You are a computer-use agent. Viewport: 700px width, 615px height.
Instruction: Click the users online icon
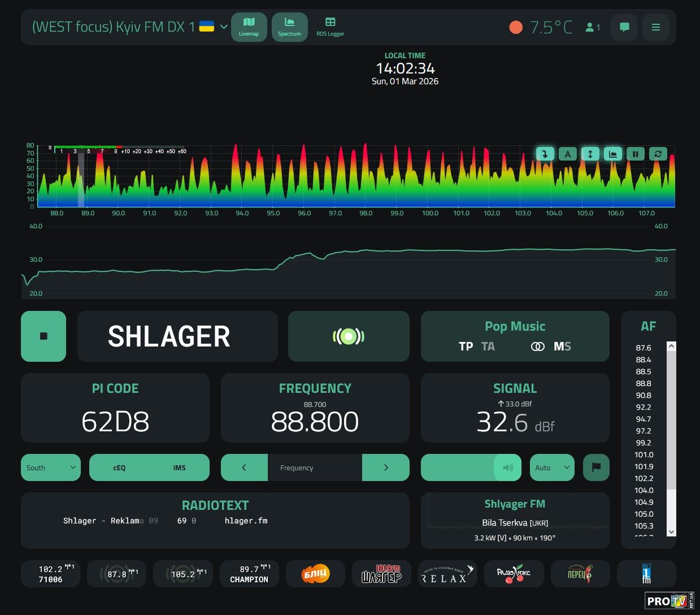click(x=592, y=27)
